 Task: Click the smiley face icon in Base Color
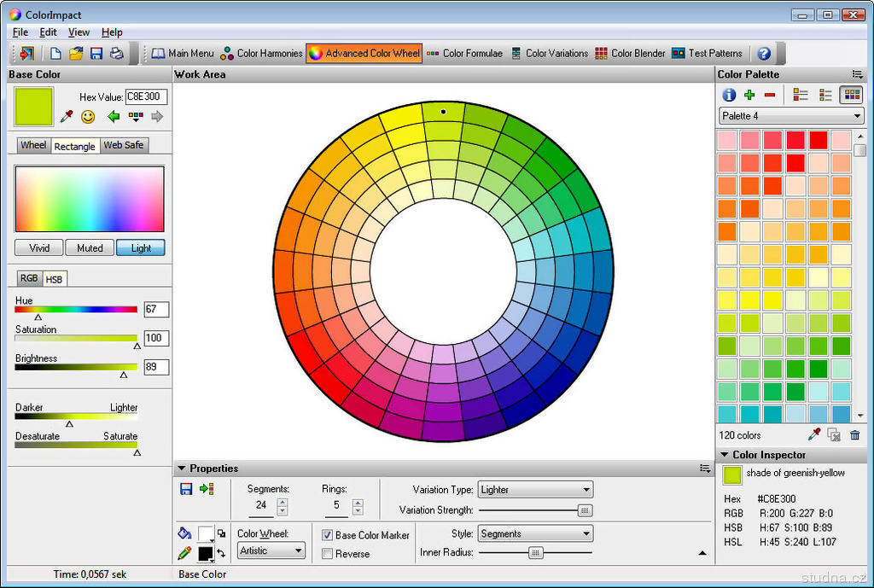click(x=88, y=116)
